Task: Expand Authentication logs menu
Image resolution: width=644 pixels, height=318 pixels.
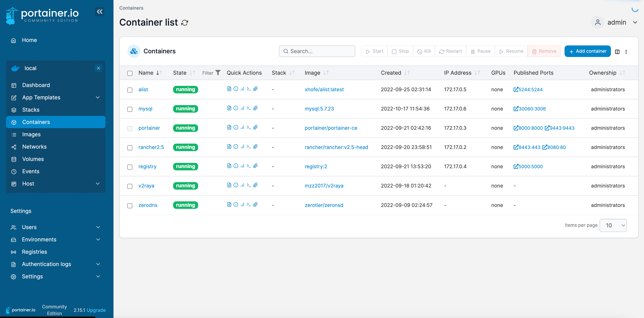Action: pyautogui.click(x=98, y=264)
